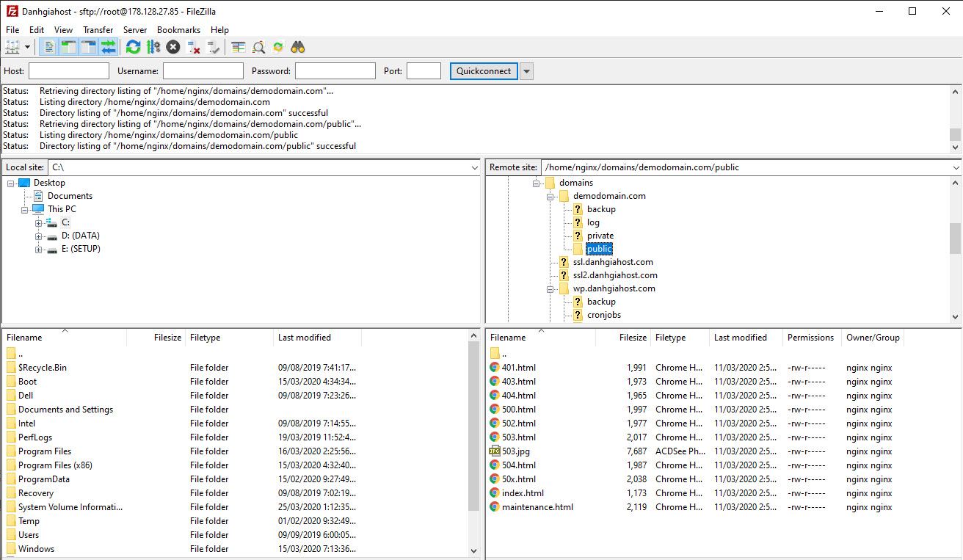Disconnect from the current server

193,47
